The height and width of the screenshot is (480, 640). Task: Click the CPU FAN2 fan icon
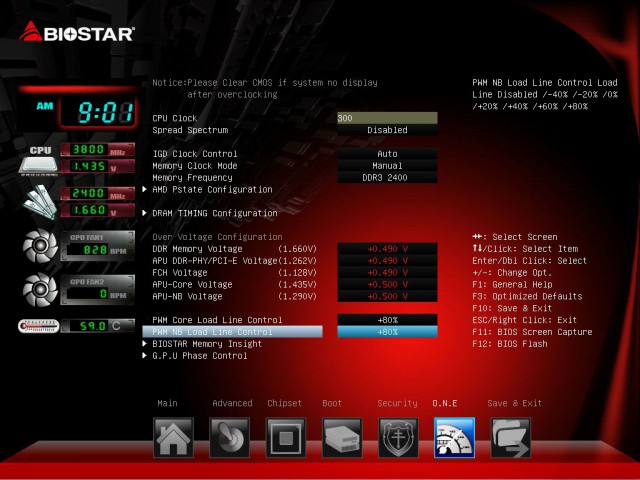(x=40, y=289)
